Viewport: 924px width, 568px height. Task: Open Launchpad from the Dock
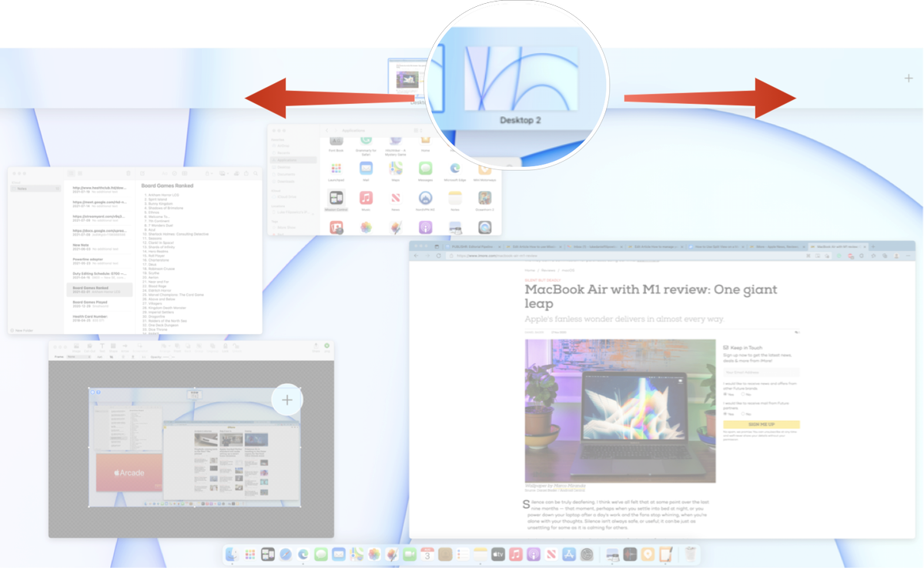coord(250,554)
